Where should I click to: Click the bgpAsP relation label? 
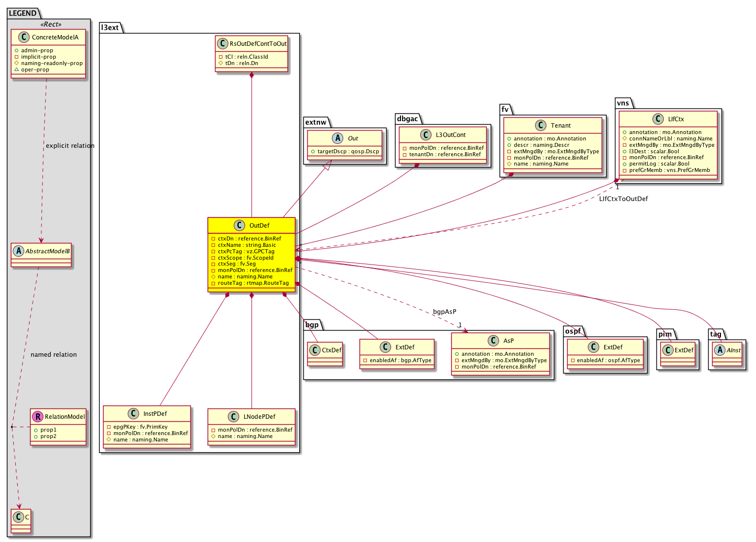[444, 311]
